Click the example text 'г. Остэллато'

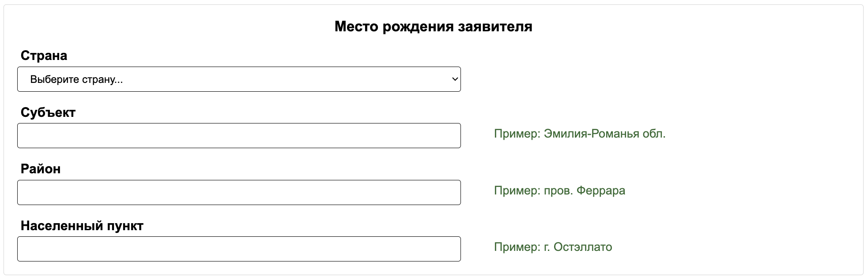pyautogui.click(x=577, y=247)
